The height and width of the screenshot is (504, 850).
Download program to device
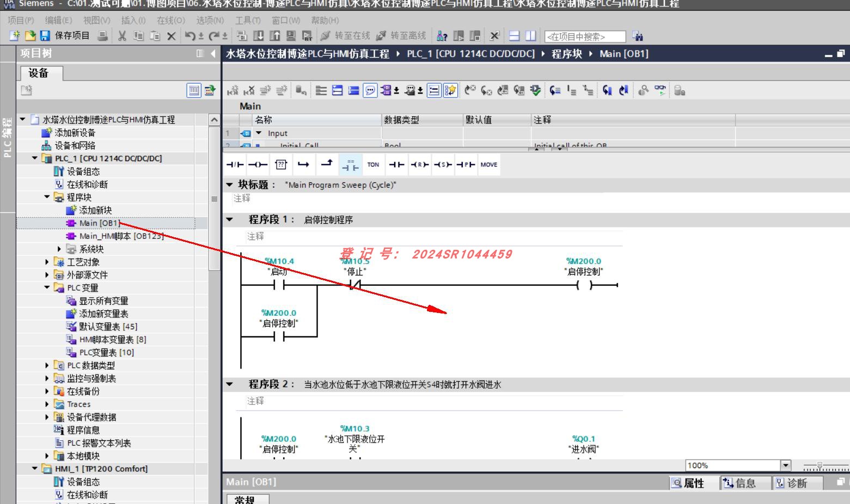pyautogui.click(x=259, y=36)
